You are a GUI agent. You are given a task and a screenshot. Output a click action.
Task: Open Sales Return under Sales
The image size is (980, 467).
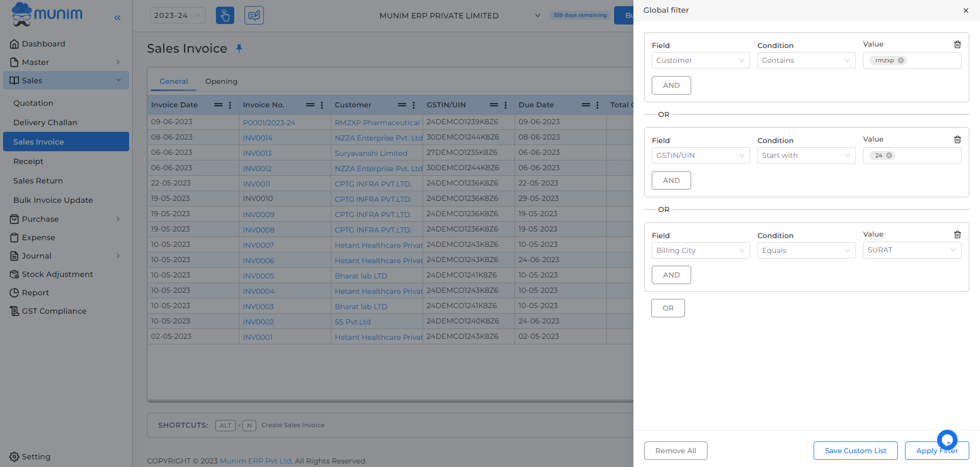66,181
